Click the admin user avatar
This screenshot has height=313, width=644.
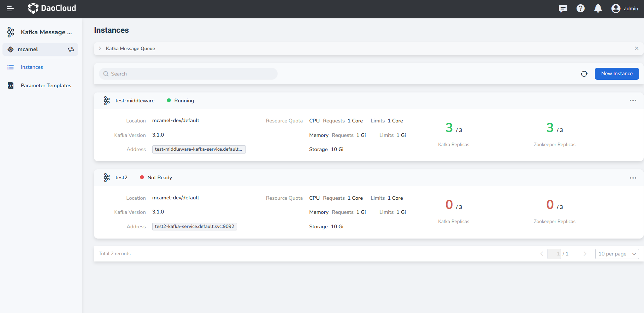click(x=616, y=8)
